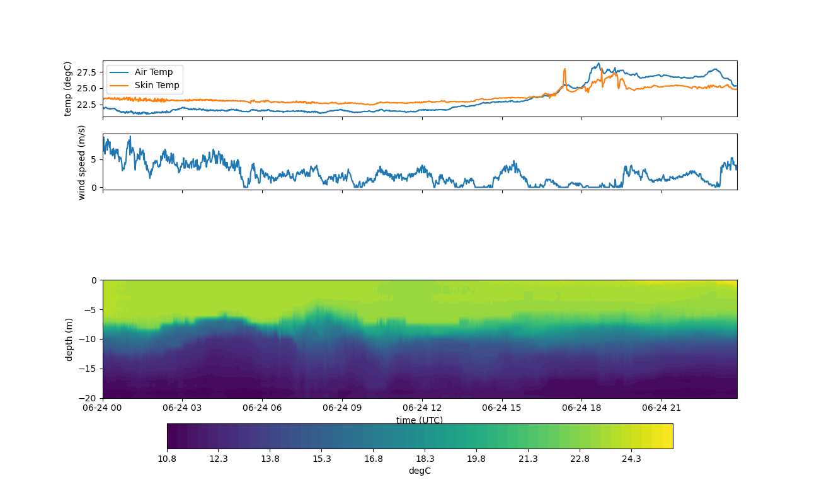
Task: Click the orange line sample in the legend
Action: [x=119, y=85]
